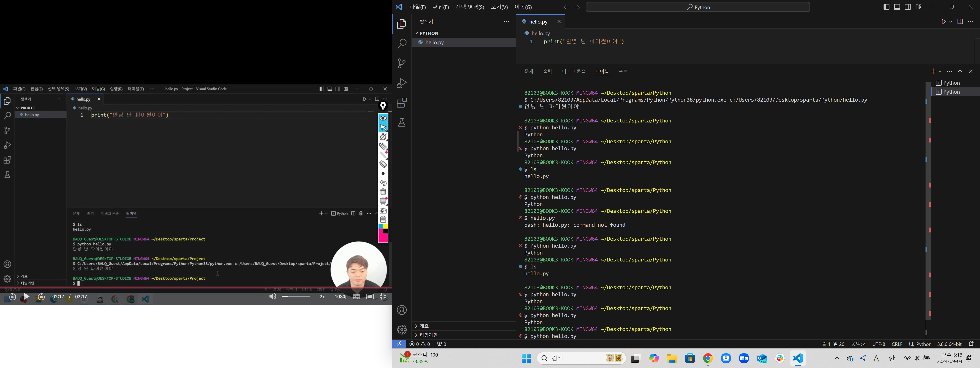
Task: Open Copilot from the taskbar
Action: (x=654, y=358)
